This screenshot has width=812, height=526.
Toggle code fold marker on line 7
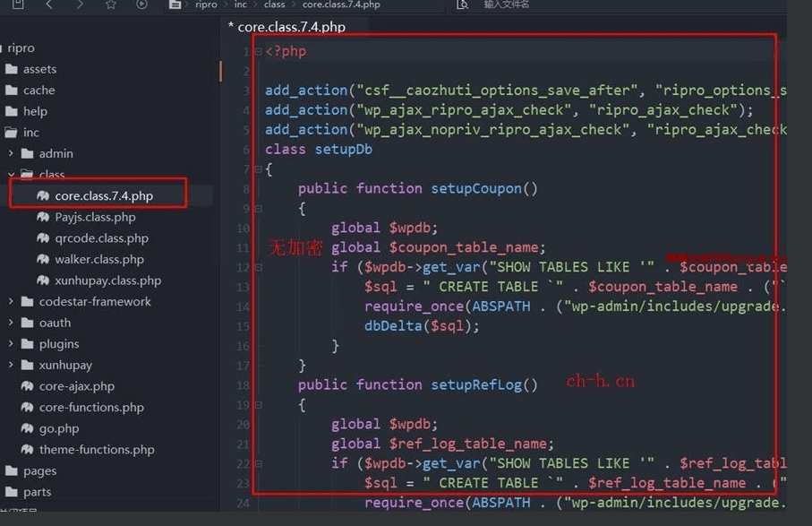point(258,169)
